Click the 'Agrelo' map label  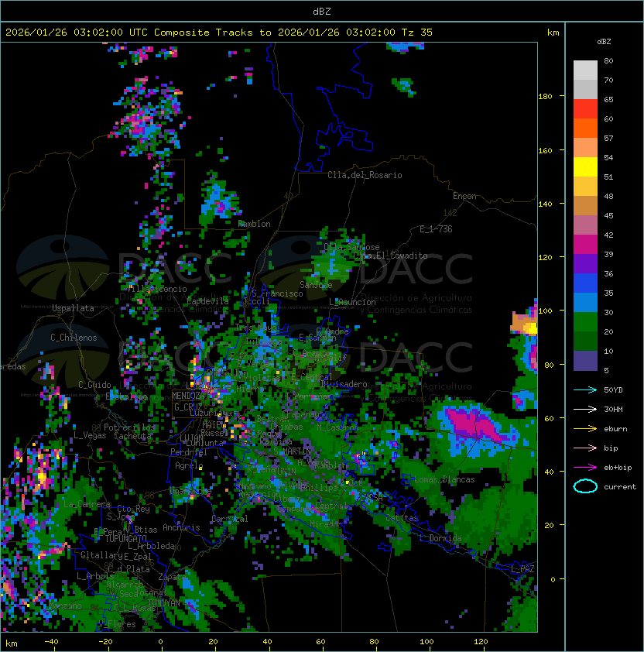(189, 465)
